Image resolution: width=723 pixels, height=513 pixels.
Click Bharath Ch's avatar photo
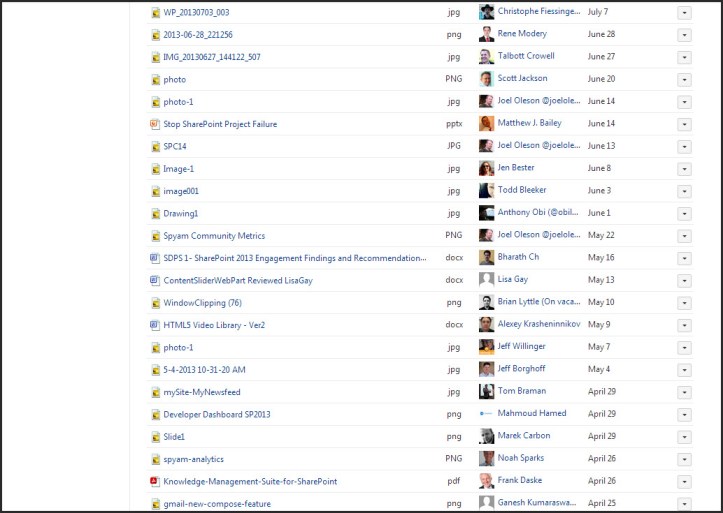[486, 258]
